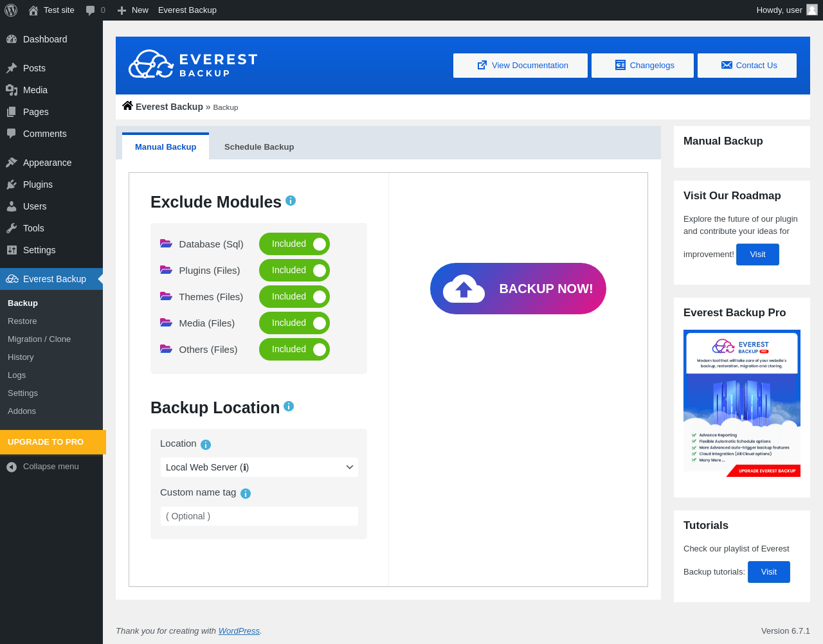Focus the Custom name tag optional field
Image resolution: width=823 pixels, height=644 pixels.
[259, 516]
